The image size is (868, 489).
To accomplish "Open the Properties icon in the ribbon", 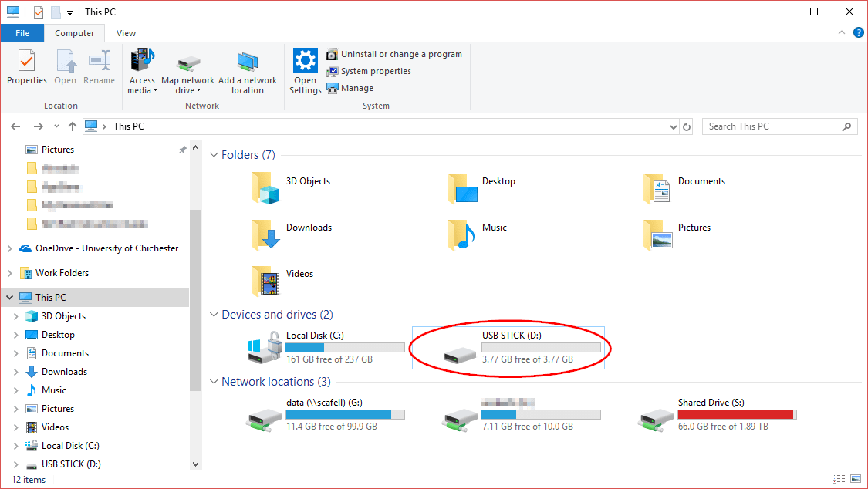I will pyautogui.click(x=26, y=69).
